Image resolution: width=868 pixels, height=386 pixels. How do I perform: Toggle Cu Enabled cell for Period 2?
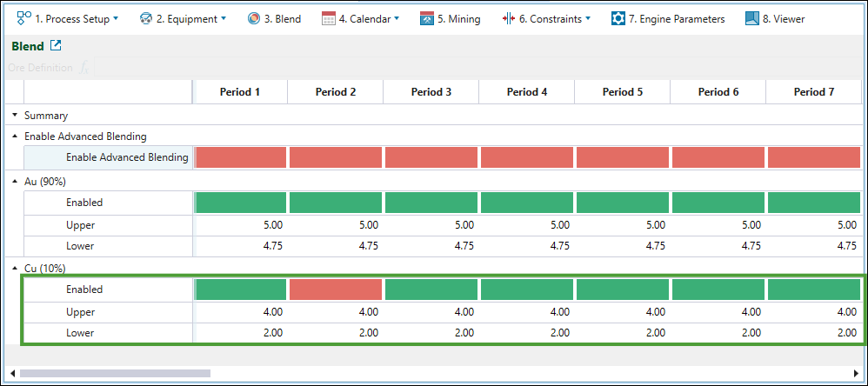(x=336, y=289)
